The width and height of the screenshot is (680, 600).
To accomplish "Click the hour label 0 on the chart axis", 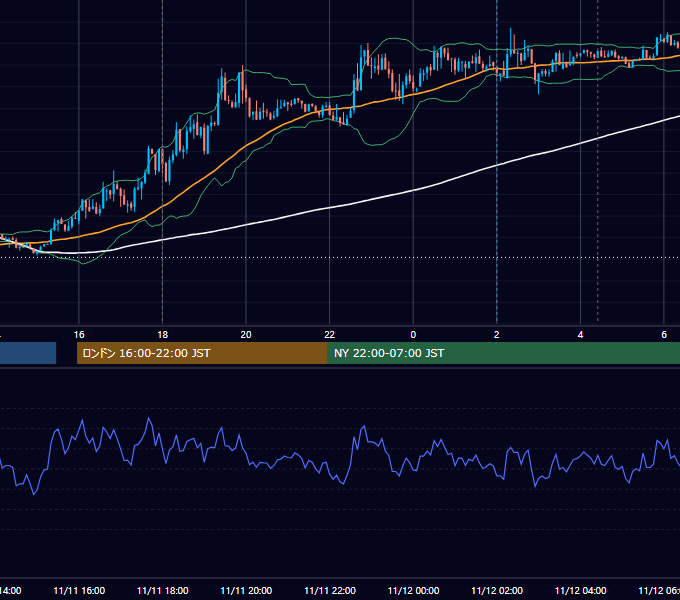I will pos(413,334).
